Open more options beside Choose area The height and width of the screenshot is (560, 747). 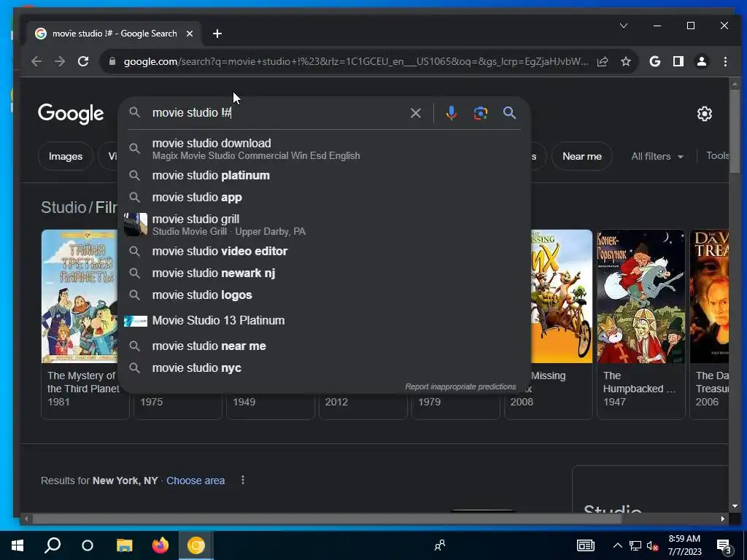click(243, 480)
